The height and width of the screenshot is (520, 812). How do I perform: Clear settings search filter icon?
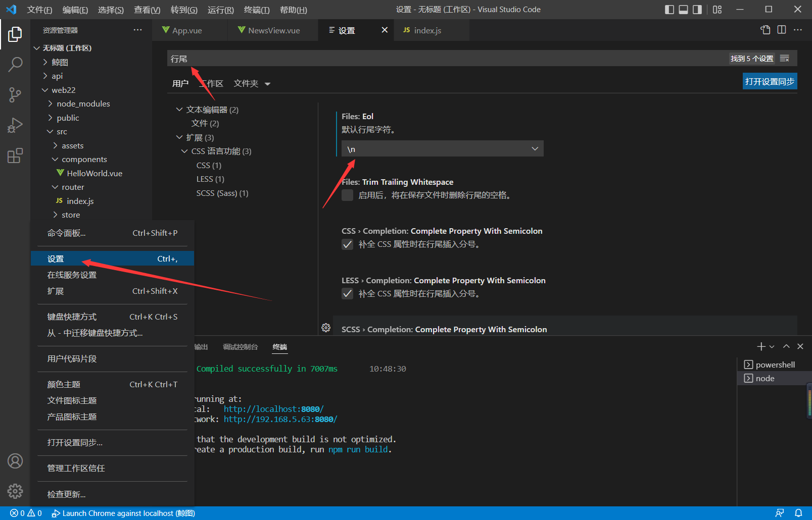(785, 59)
